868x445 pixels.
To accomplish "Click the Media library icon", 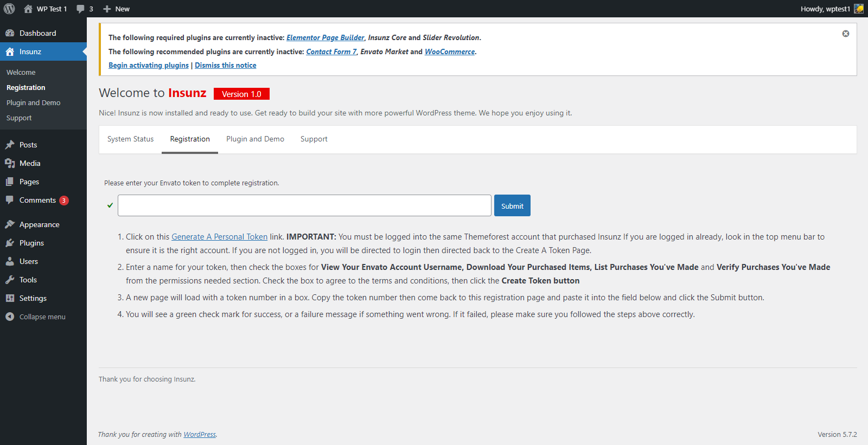I will point(10,163).
